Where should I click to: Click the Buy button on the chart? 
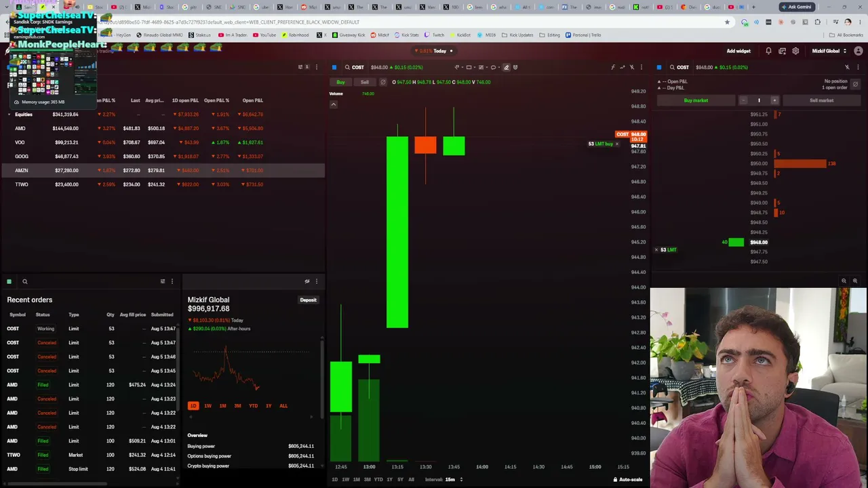tap(340, 82)
